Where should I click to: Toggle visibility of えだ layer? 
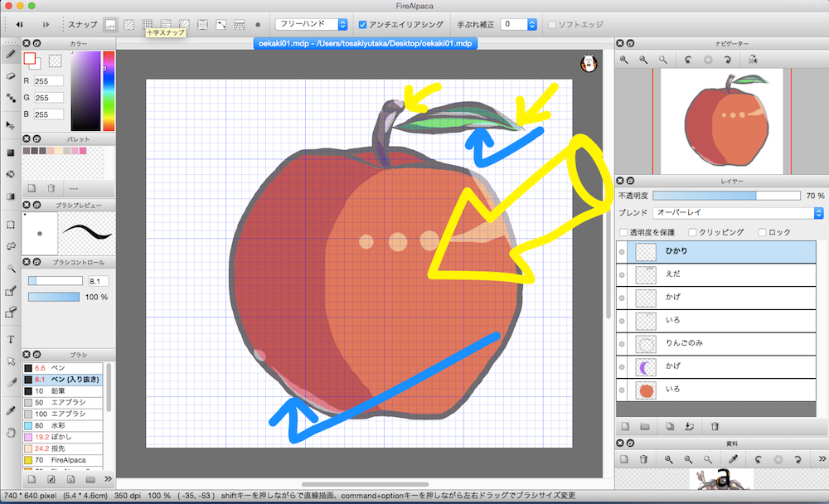coord(622,274)
